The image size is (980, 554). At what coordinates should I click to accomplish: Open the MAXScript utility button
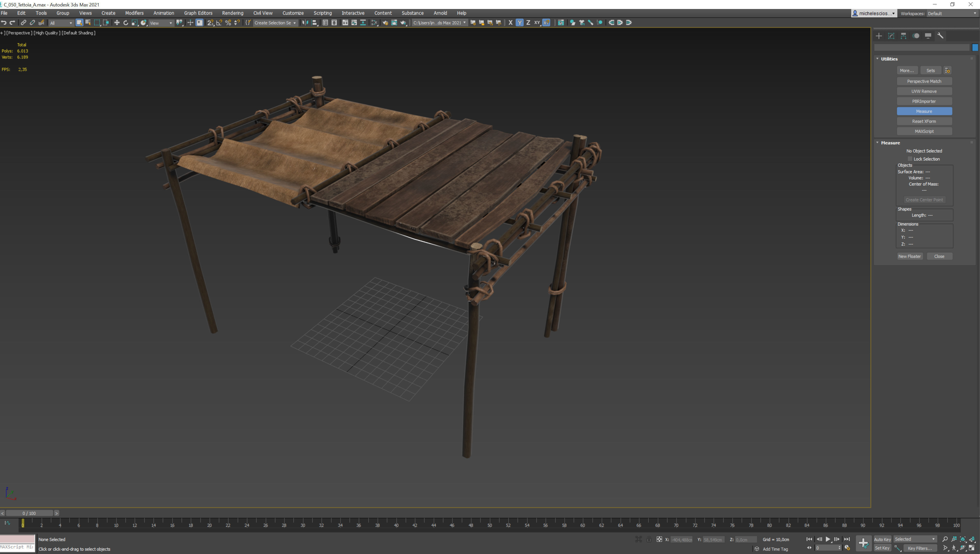924,131
